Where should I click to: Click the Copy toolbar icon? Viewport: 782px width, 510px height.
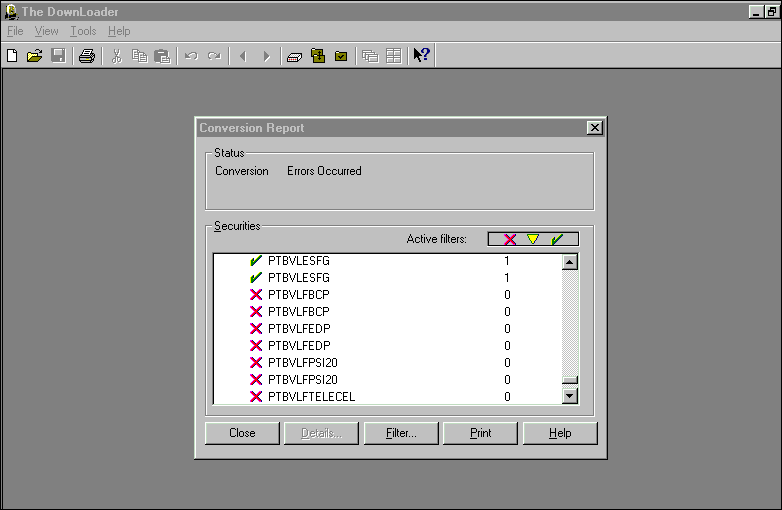coord(140,55)
